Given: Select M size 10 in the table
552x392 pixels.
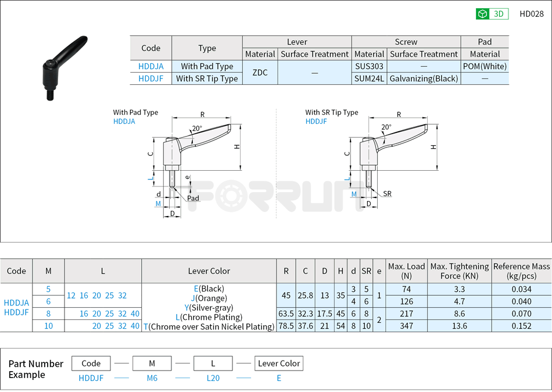Looking at the screenshot, I should point(48,326).
